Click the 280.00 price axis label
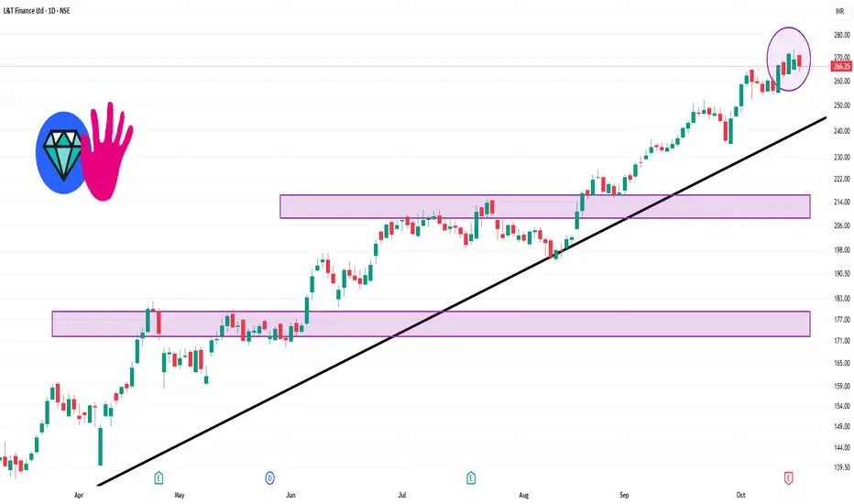Image resolution: width=854 pixels, height=504 pixels. point(839,35)
